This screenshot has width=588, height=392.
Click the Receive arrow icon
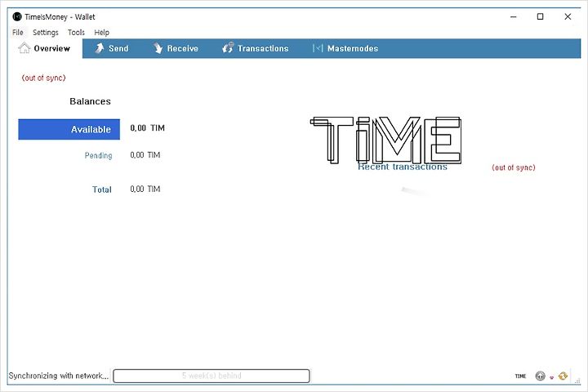pos(158,48)
